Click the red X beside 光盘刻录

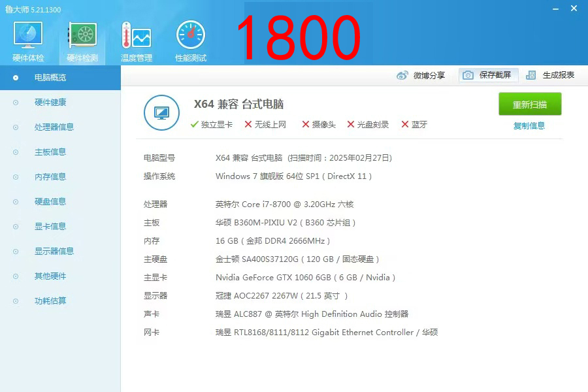click(351, 124)
